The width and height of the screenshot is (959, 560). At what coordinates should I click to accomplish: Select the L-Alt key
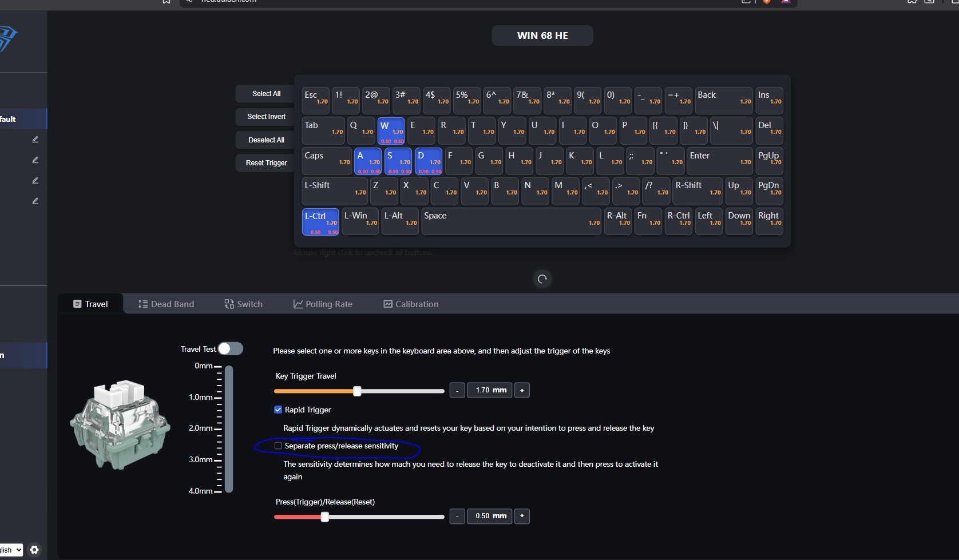[400, 222]
